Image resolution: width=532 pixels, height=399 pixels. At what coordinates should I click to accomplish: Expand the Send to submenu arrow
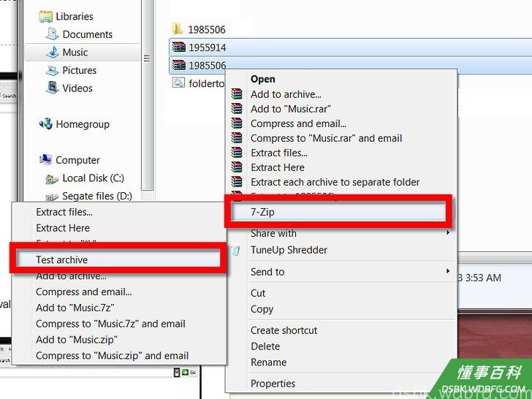point(448,271)
